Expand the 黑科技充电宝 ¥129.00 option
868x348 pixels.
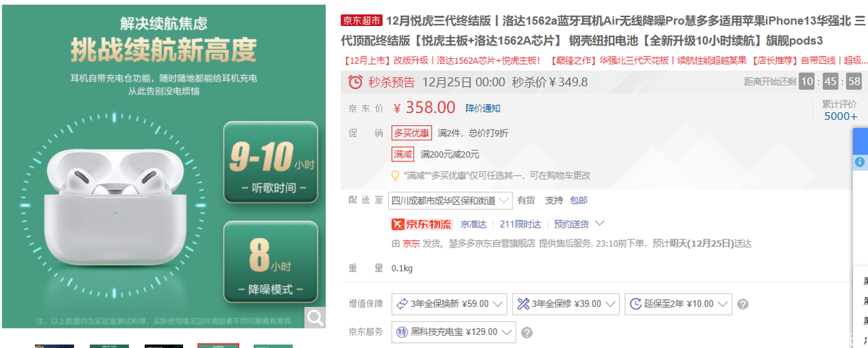click(x=453, y=332)
